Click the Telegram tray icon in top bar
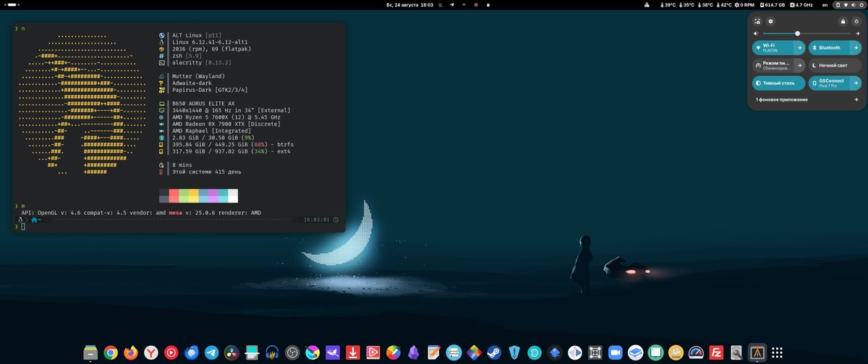 452,4
